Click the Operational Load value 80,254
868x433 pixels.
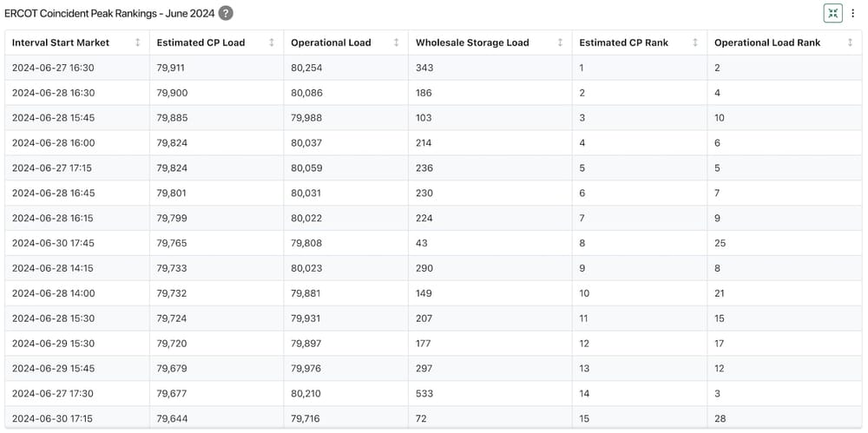pos(306,68)
